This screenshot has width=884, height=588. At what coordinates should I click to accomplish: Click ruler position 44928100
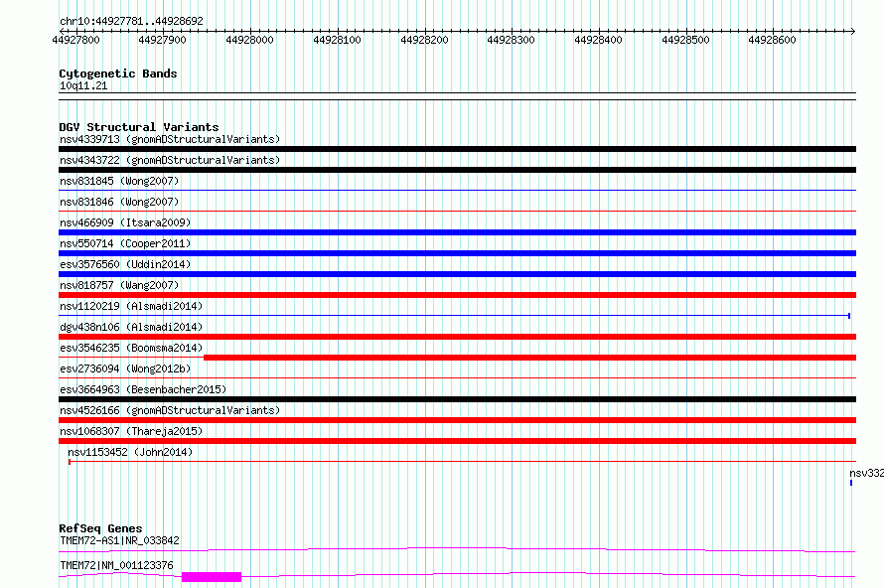pyautogui.click(x=337, y=40)
